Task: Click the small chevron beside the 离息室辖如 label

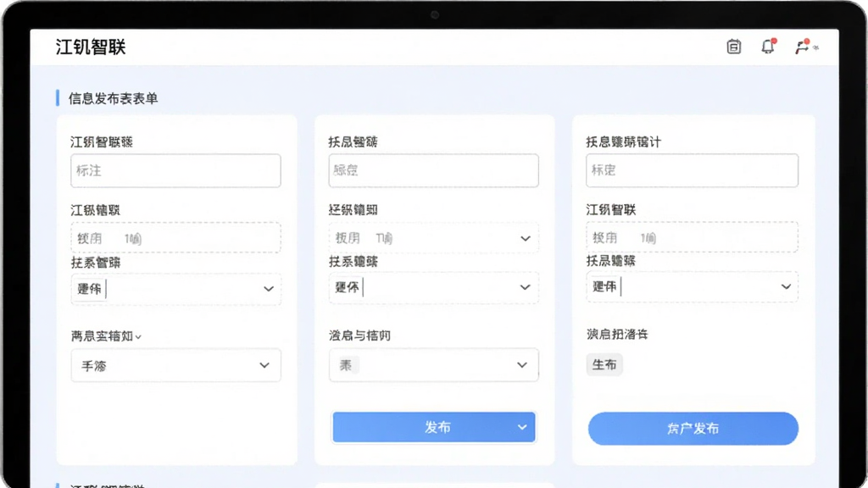Action: tap(138, 337)
